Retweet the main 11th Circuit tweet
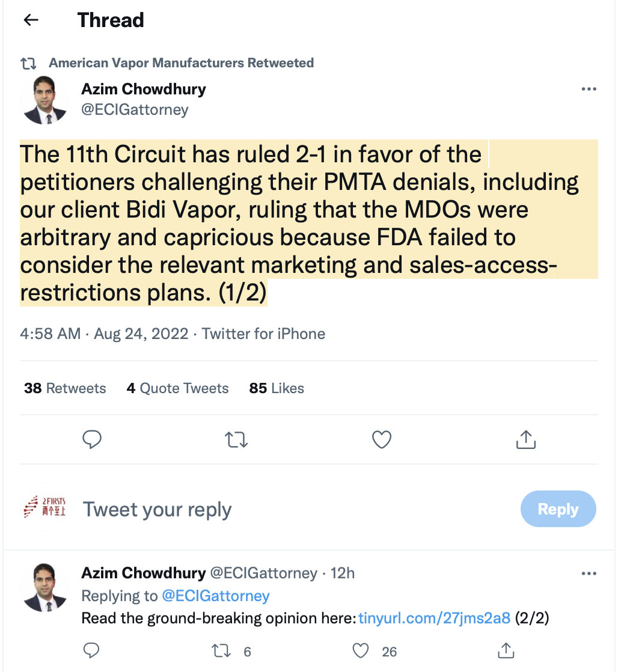 point(236,440)
